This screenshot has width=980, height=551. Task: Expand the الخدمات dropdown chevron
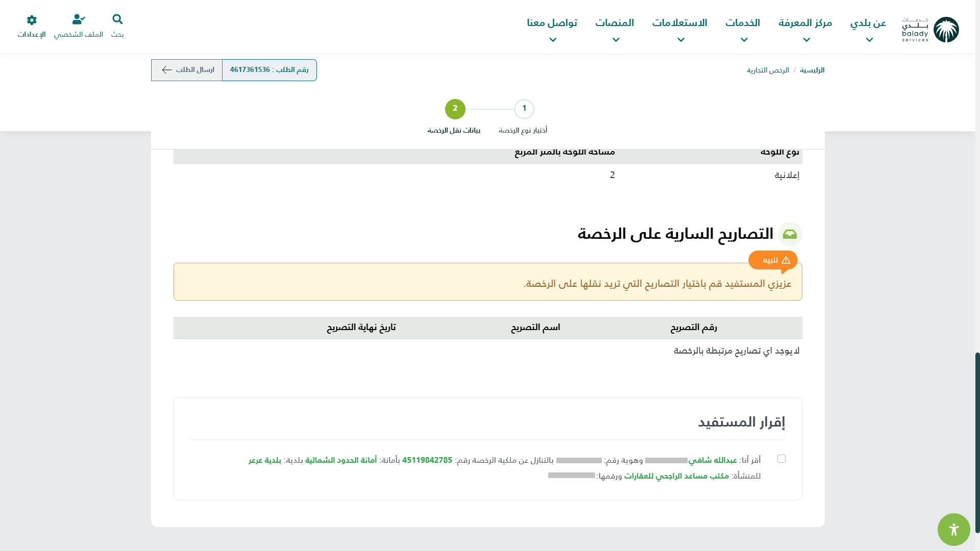[x=744, y=40]
